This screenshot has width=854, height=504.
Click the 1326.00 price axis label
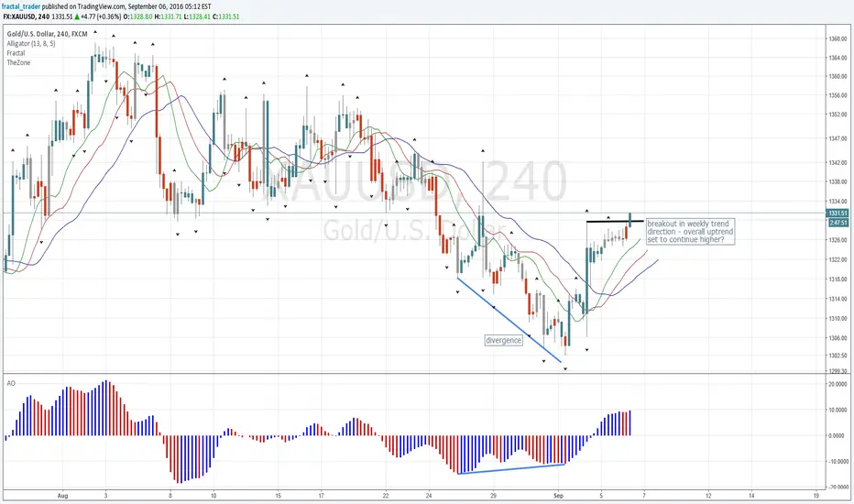(x=838, y=240)
